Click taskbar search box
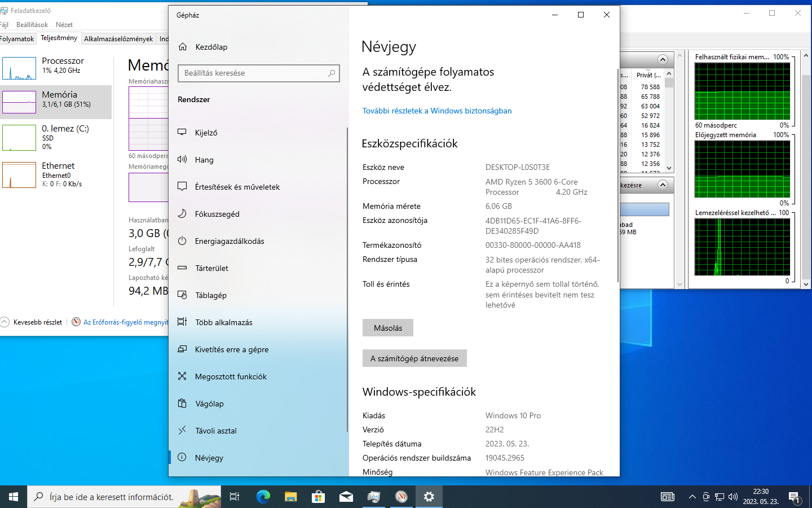 pos(124,497)
